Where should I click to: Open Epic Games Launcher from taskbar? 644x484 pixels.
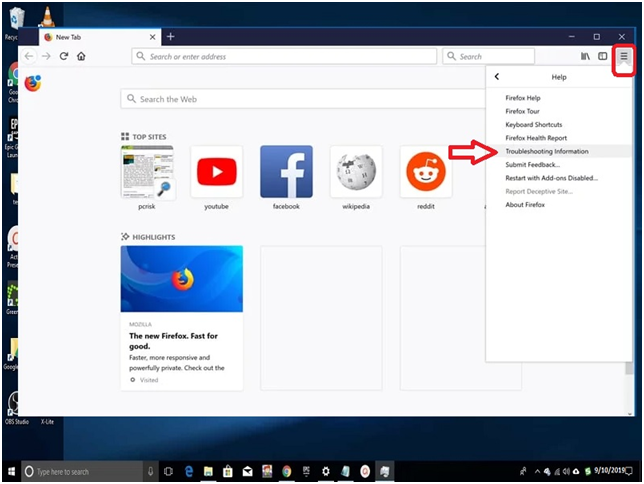[306, 471]
